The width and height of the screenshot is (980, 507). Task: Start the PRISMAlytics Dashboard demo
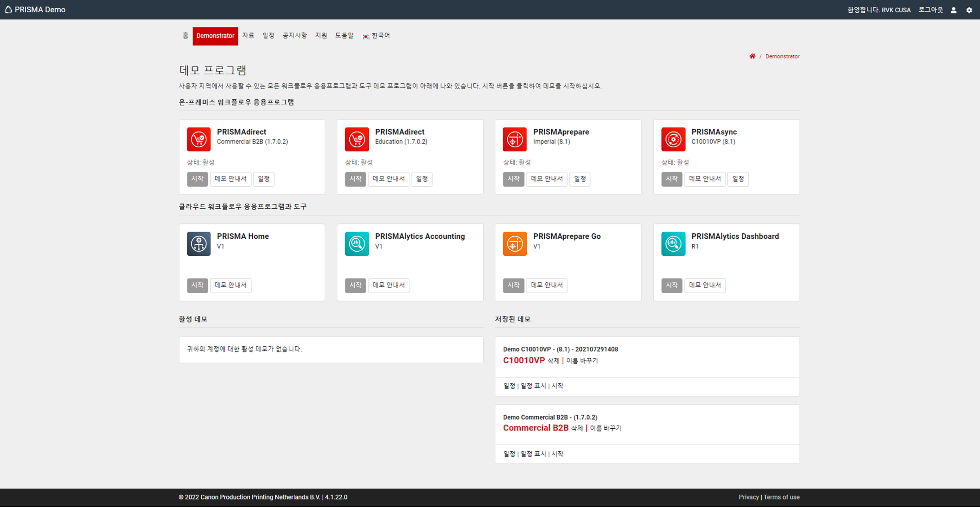pos(671,286)
